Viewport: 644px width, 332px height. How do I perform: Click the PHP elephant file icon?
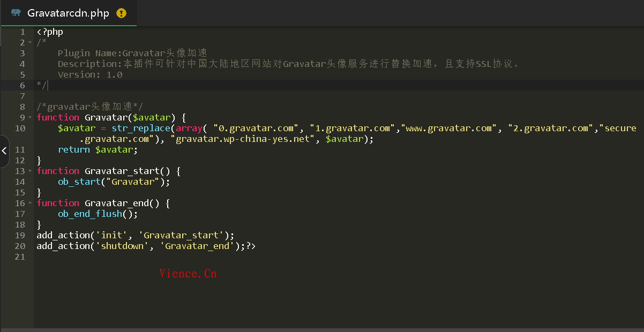(x=16, y=13)
